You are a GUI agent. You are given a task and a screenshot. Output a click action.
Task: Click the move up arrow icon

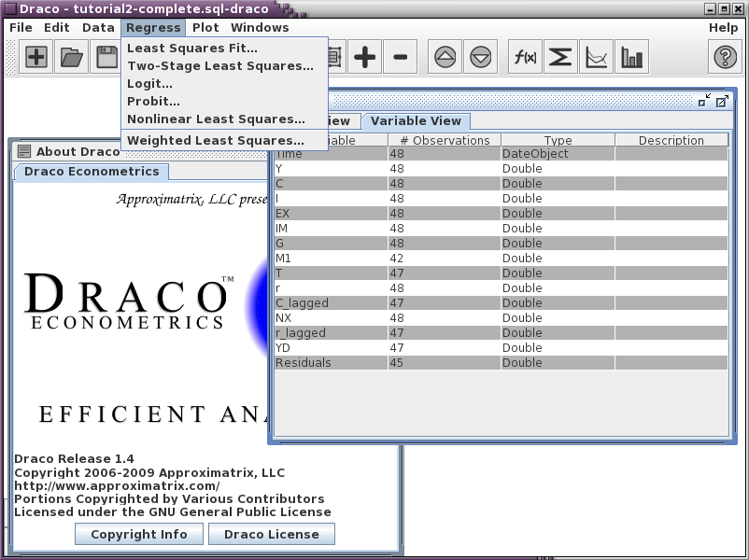point(445,58)
